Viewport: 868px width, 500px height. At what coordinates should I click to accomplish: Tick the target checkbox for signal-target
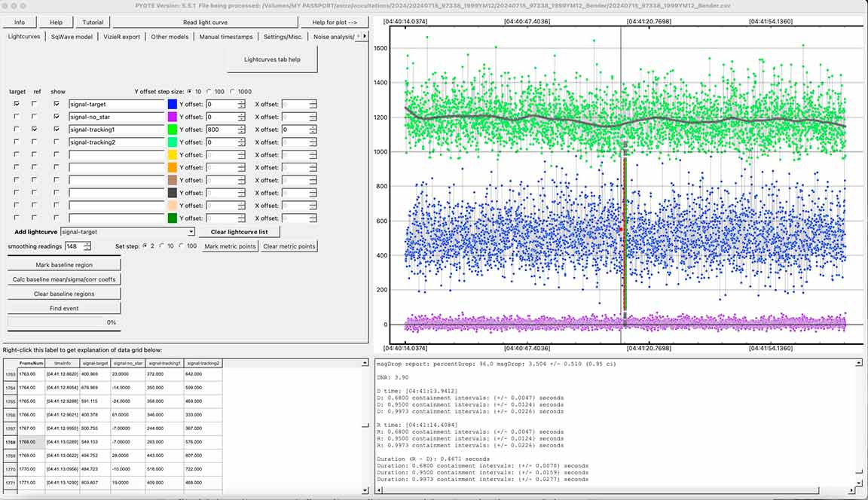pos(17,104)
